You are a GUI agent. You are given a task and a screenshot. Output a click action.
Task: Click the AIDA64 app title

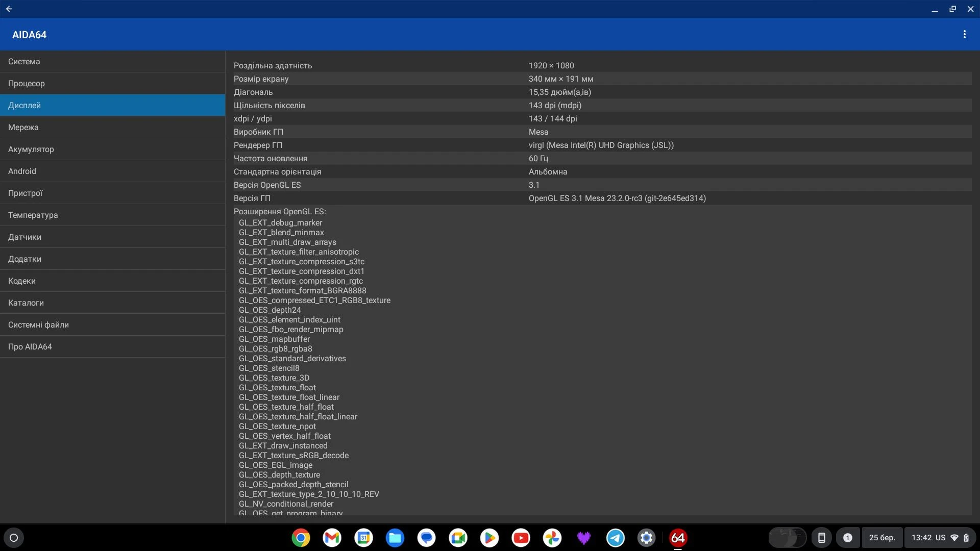29,35
